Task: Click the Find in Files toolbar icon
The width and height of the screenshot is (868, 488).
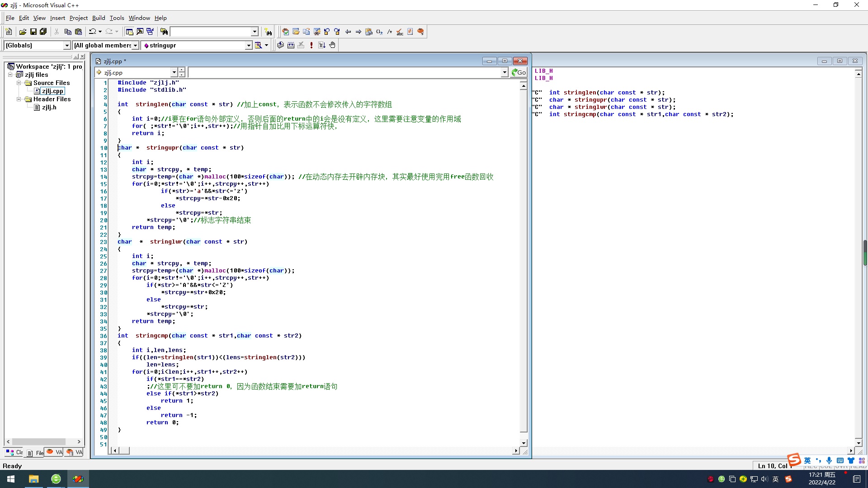Action: pos(164,32)
